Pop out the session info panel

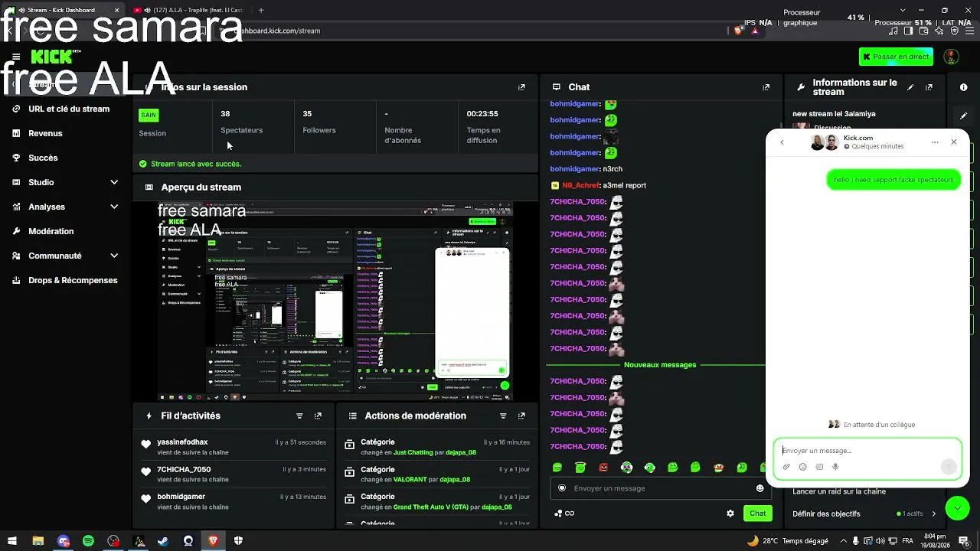point(521,87)
